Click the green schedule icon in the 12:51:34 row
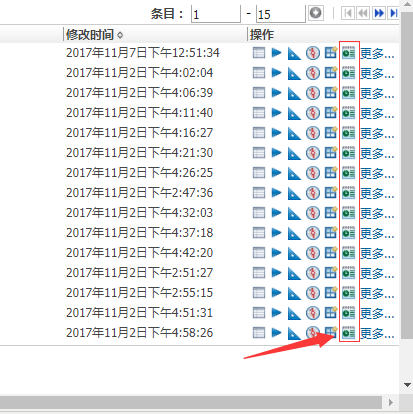Screen dimensions: 413x414 point(349,53)
